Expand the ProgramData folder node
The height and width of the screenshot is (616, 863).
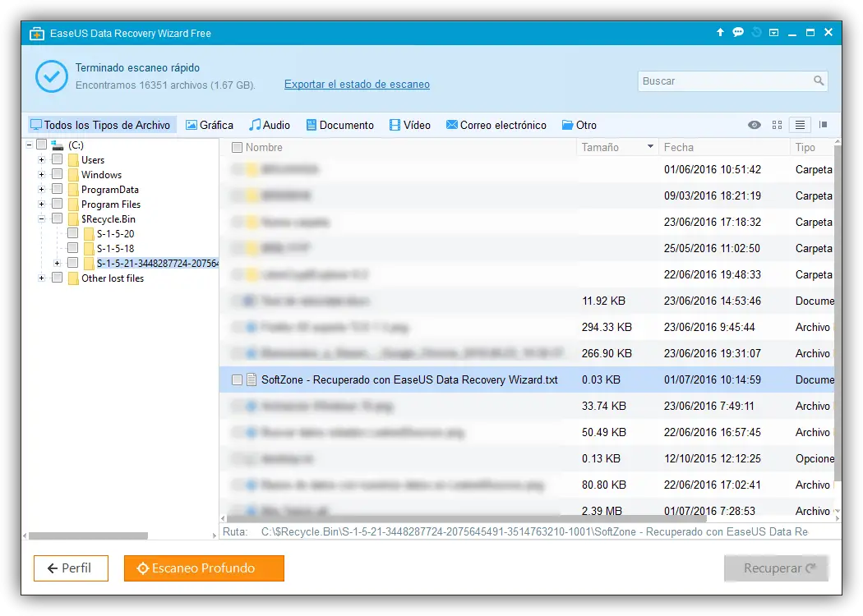coord(41,190)
